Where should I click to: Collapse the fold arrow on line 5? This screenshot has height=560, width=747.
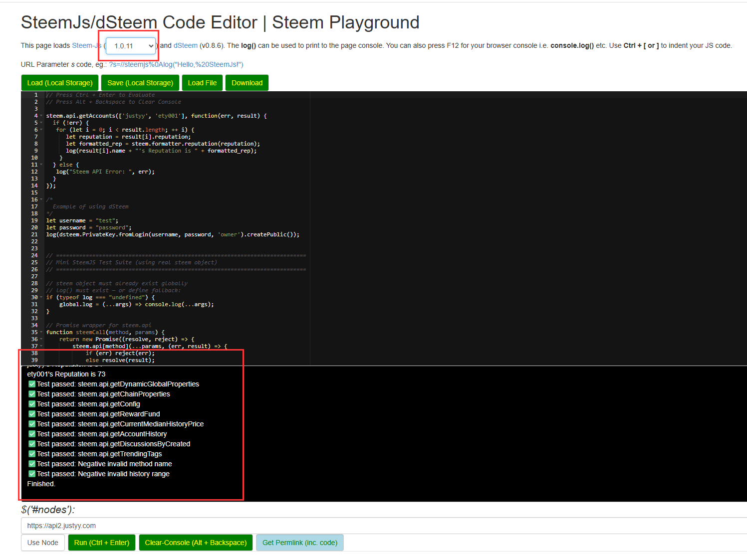41,123
